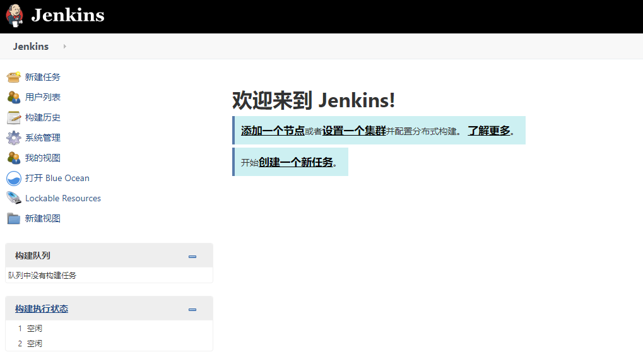Collapse the 构建队列 panel
Screen dimensions: 643x364
pyautogui.click(x=192, y=257)
